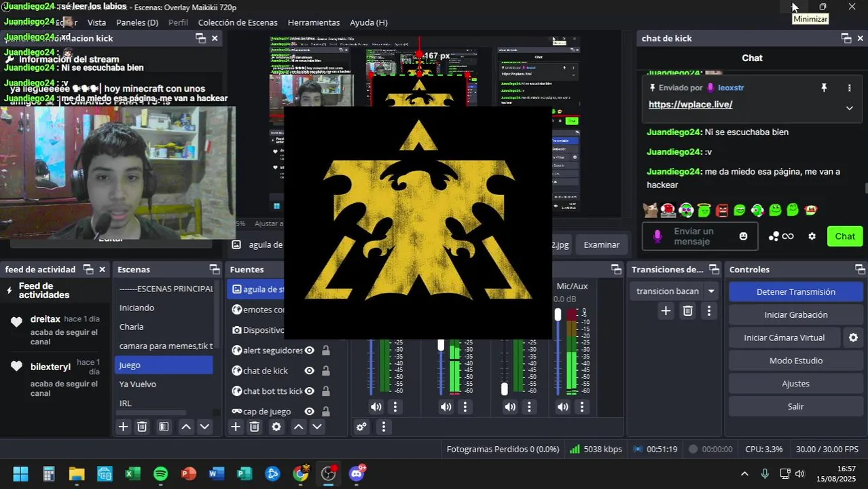Open Spotify from the taskbar
This screenshot has width=868, height=489.
coord(161,473)
